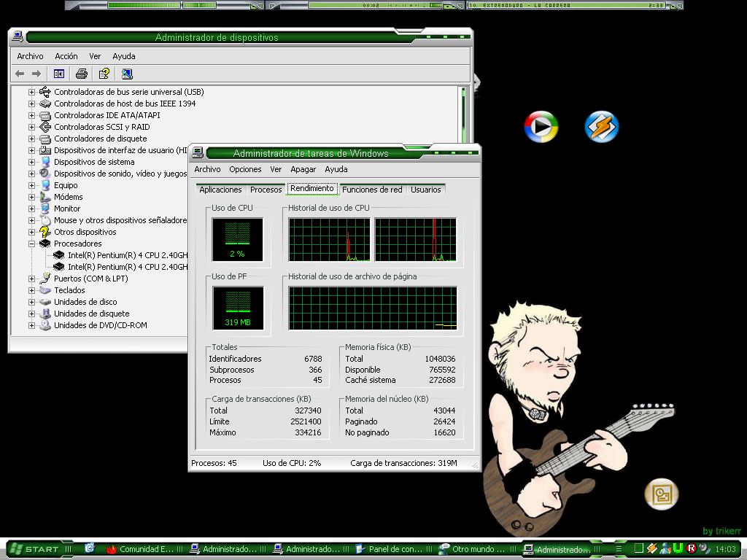Image resolution: width=747 pixels, height=560 pixels.
Task: Select Unidades de disquete tree item
Action: (91, 314)
